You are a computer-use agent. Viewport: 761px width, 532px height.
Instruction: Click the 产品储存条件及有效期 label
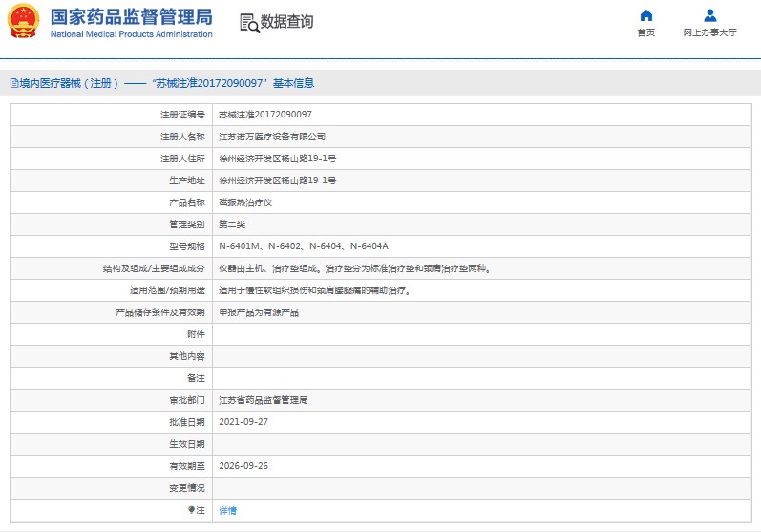[x=160, y=312]
